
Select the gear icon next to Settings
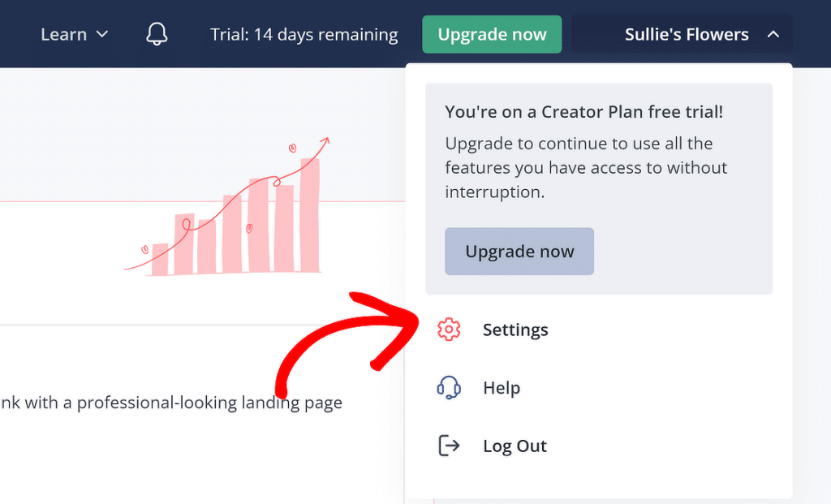pyautogui.click(x=449, y=329)
